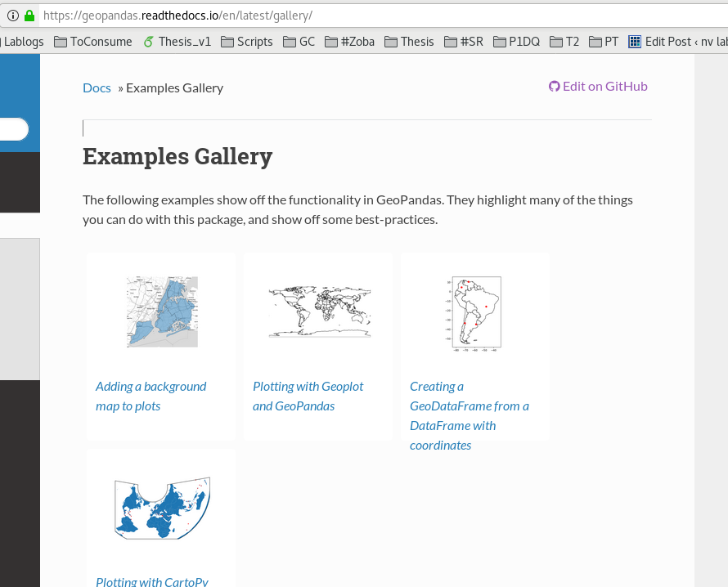Viewport: 728px width, 587px height.
Task: Click the Edit Post grid icon on the bookmarks bar
Action: [x=633, y=41]
